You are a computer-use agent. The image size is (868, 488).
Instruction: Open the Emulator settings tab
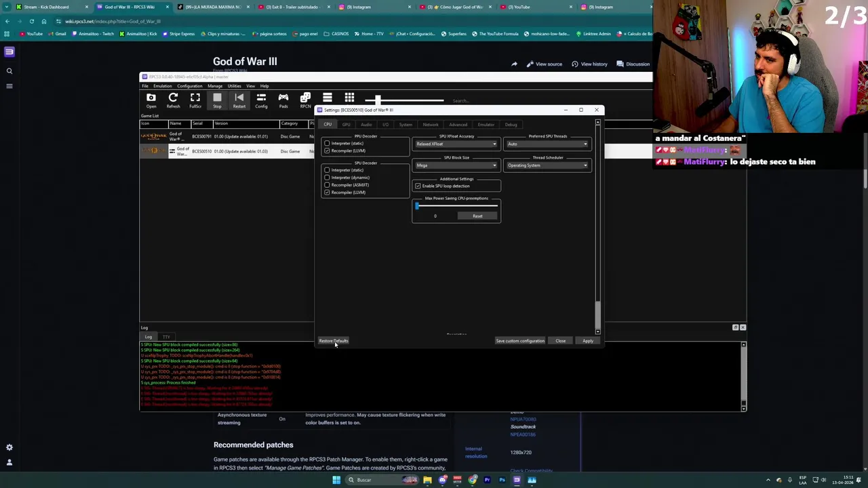pos(486,125)
